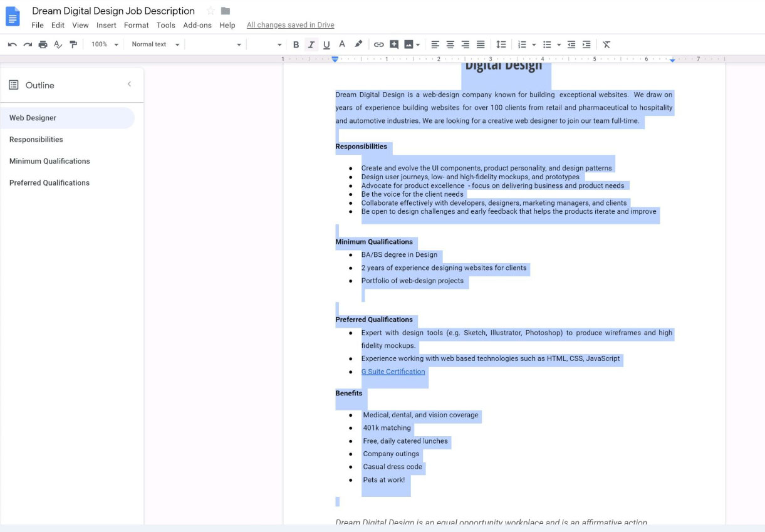Right-align the selected text
The height and width of the screenshot is (532, 765).
(x=466, y=44)
